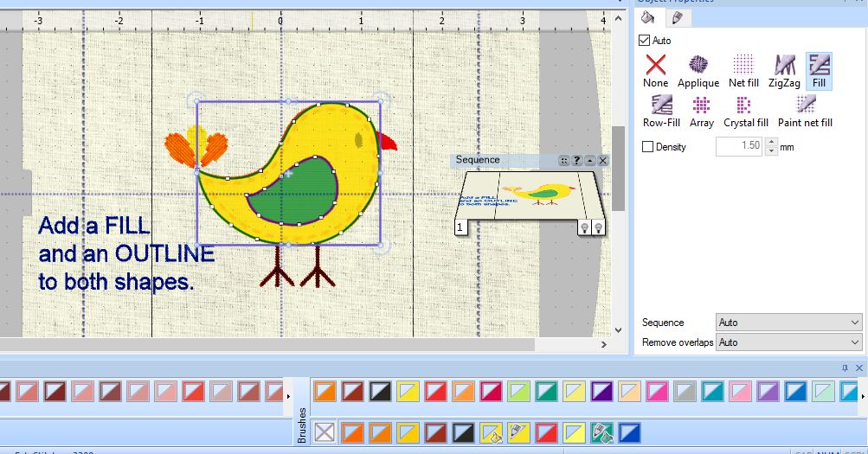Open help in the Sequence panel
Screen dimensions: 868x454
coord(577,160)
